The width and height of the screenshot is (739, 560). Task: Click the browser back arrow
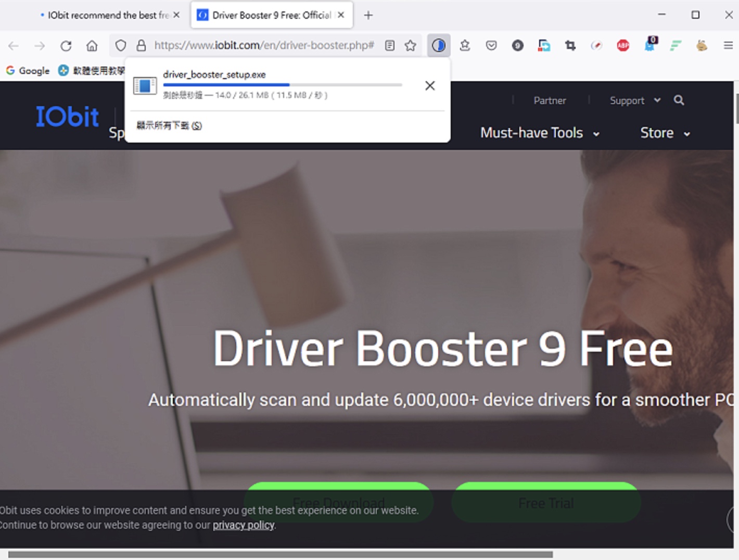point(14,46)
